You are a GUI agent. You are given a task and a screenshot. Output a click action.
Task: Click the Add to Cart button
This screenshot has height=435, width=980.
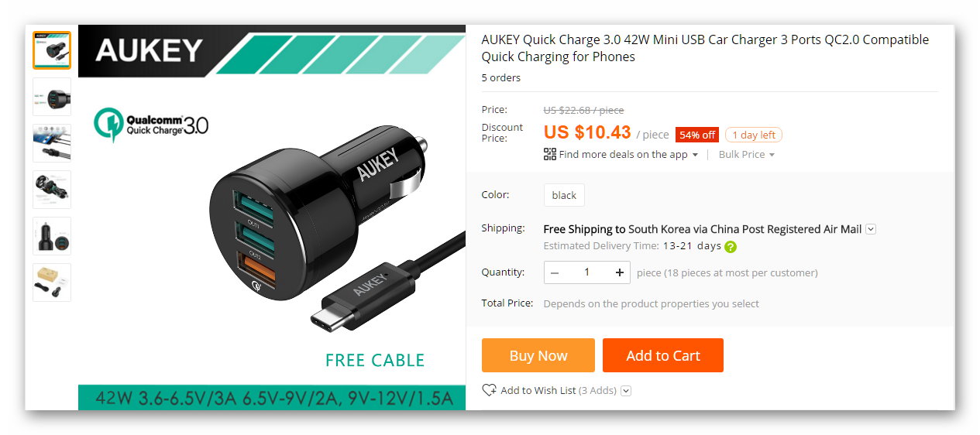pyautogui.click(x=663, y=355)
